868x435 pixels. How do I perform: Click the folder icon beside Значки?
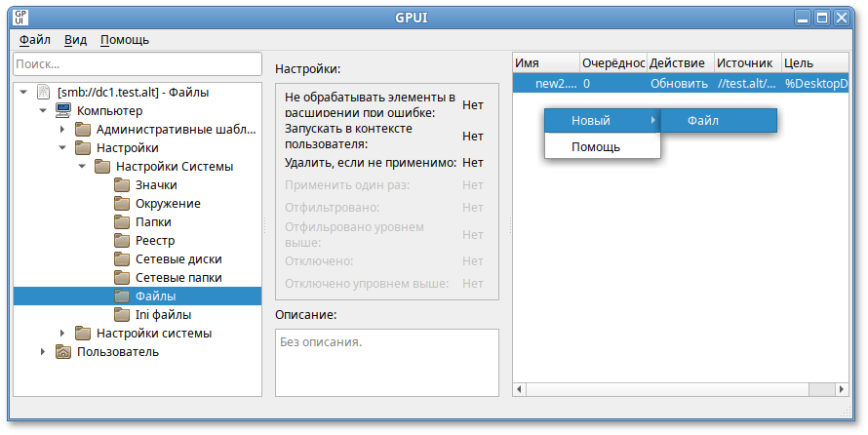122,185
